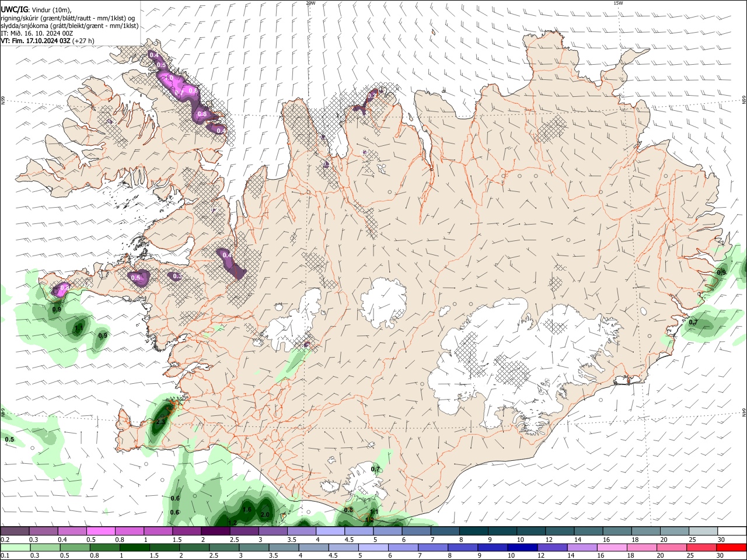
Task: Select the medium green swatch labeled 0.5 in lower row
Action: 75,547
